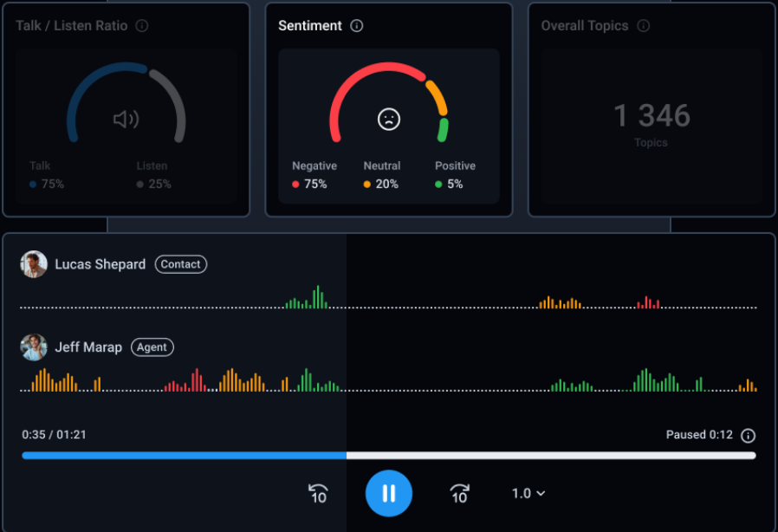Click the playback progress bar

coord(389,453)
